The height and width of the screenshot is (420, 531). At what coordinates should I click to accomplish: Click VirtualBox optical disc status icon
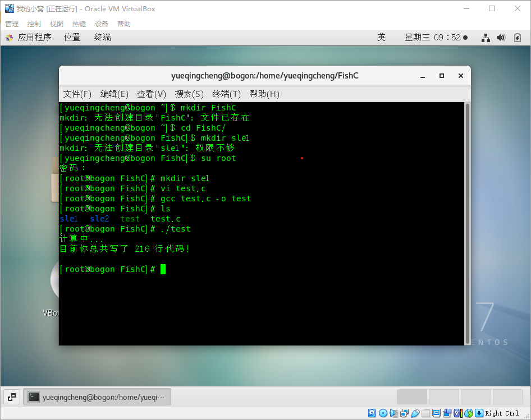click(x=383, y=413)
